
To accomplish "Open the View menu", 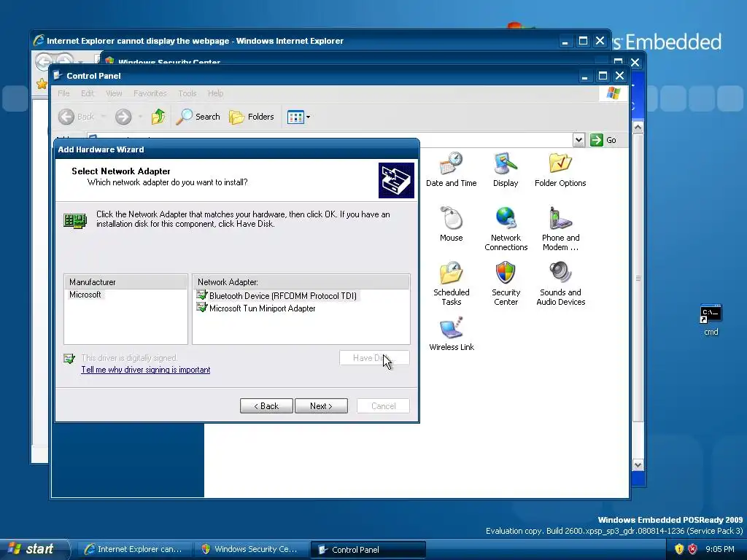I will [114, 93].
